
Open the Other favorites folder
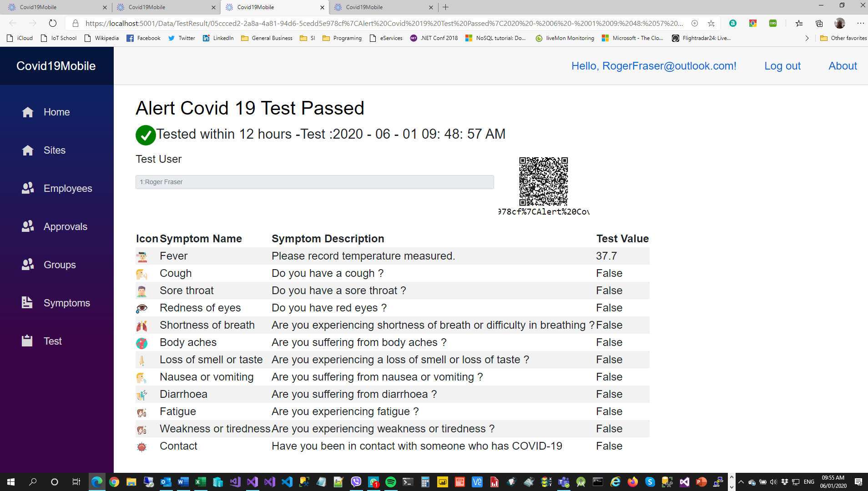point(843,38)
